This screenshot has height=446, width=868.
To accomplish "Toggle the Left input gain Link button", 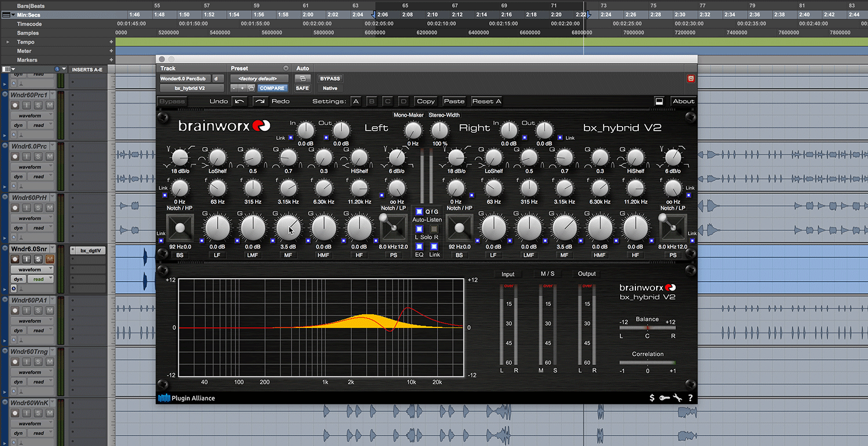I will [290, 138].
